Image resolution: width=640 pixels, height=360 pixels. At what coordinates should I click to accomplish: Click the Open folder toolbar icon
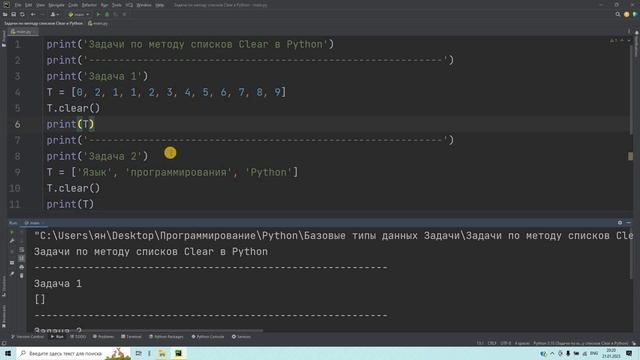pyautogui.click(x=5, y=14)
